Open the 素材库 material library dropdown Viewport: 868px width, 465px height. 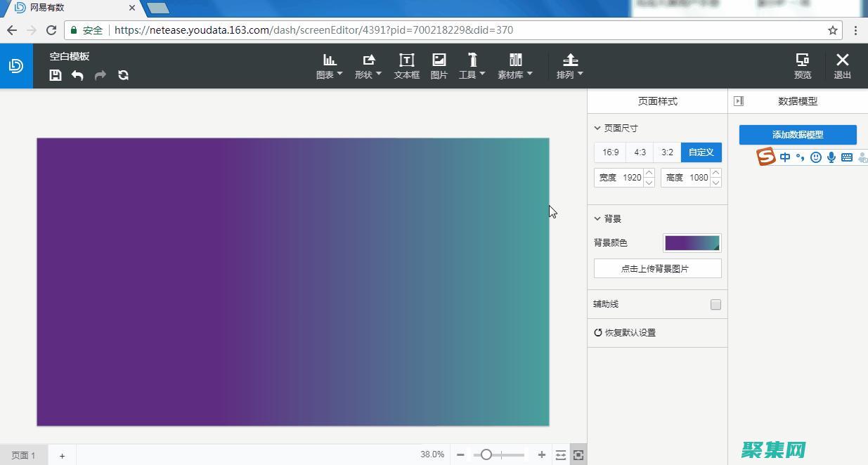pos(515,66)
